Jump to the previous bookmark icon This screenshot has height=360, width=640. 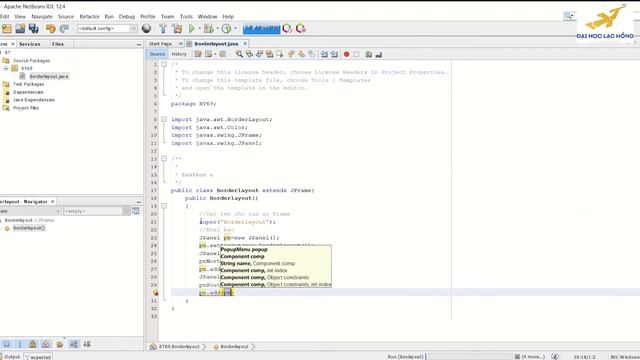click(291, 54)
